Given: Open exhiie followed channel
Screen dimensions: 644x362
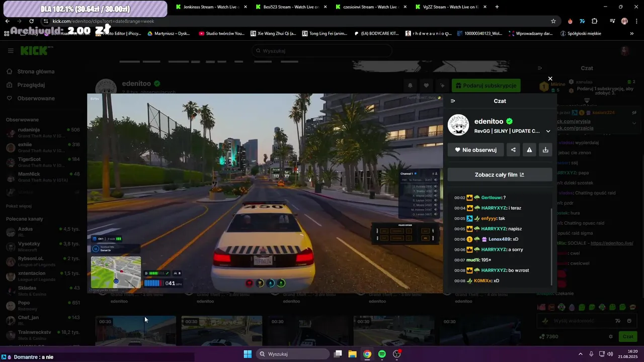Looking at the screenshot, I should point(43,147).
